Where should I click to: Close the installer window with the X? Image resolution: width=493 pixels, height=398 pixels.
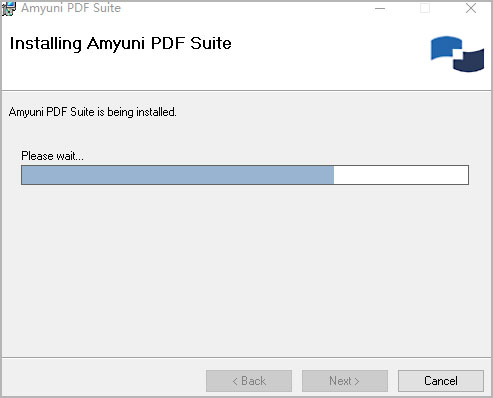(x=471, y=8)
